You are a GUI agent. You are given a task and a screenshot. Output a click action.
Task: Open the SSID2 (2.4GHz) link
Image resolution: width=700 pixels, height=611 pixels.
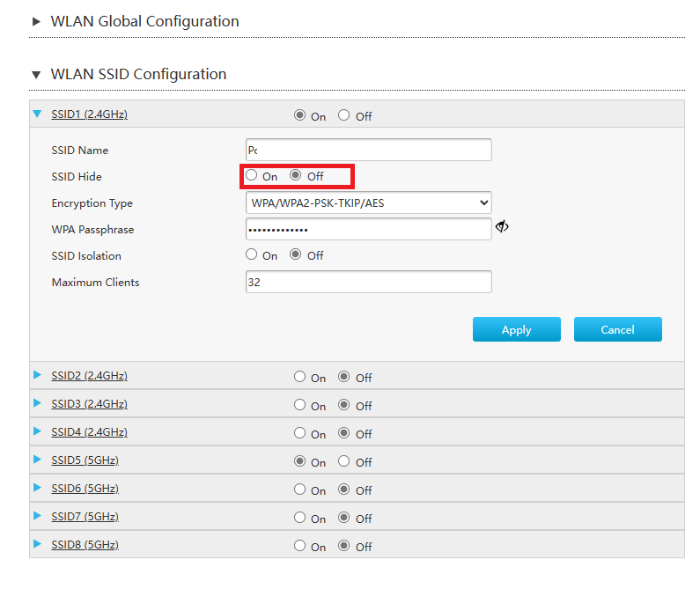tap(89, 376)
